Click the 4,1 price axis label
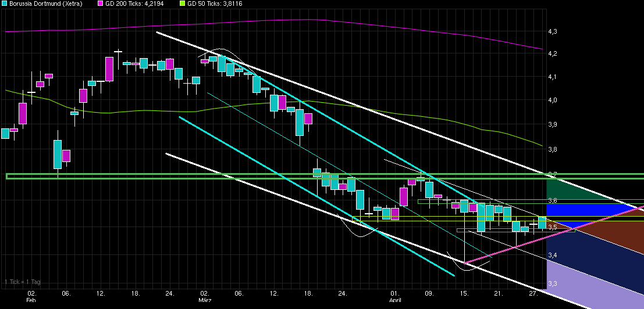The image size is (644, 309). [553, 77]
